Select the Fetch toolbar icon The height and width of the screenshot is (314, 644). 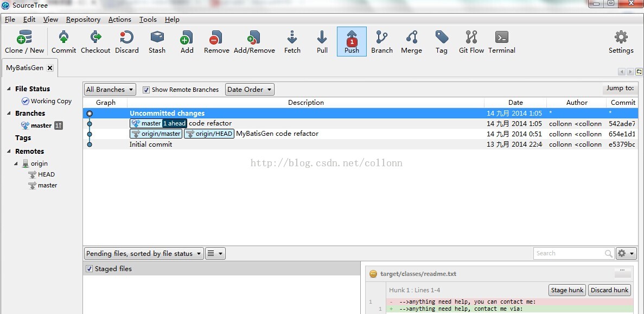tap(292, 41)
